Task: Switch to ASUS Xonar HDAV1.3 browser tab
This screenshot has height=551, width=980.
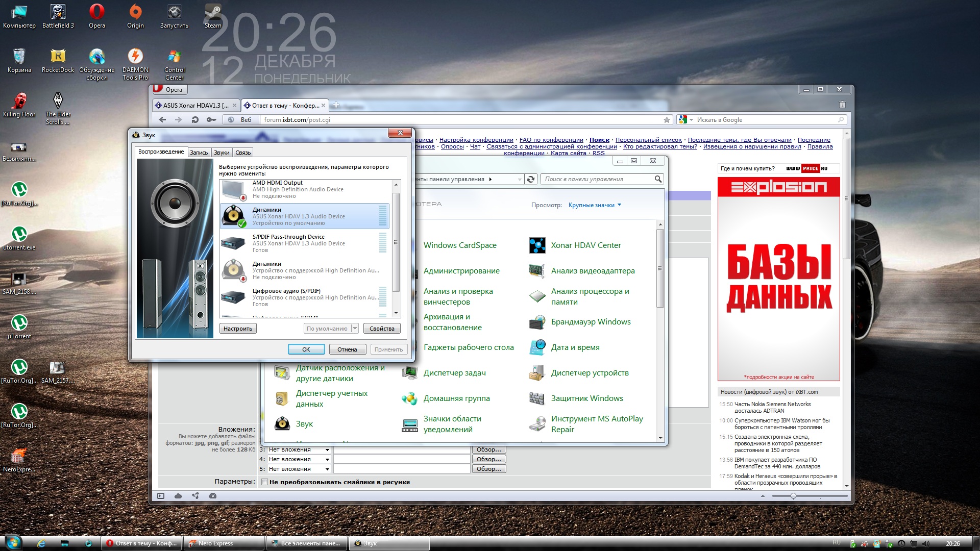Action: click(196, 106)
